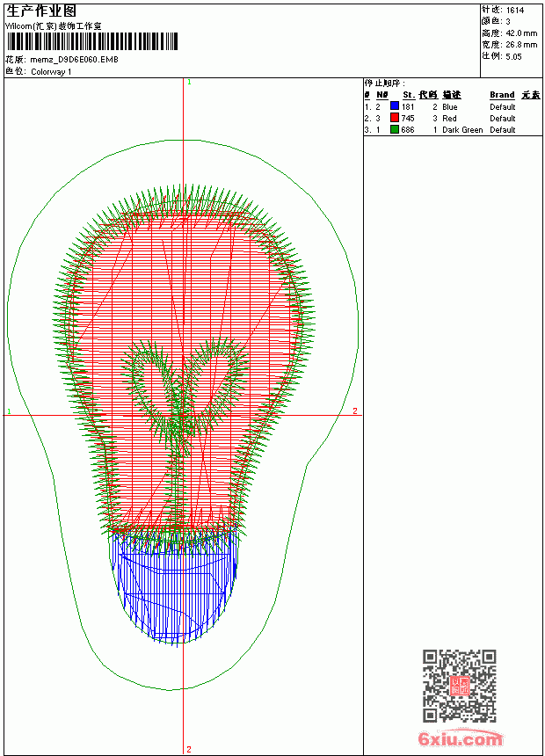Click the red seal in QR center
This screenshot has width=545, height=756.
pos(460,686)
